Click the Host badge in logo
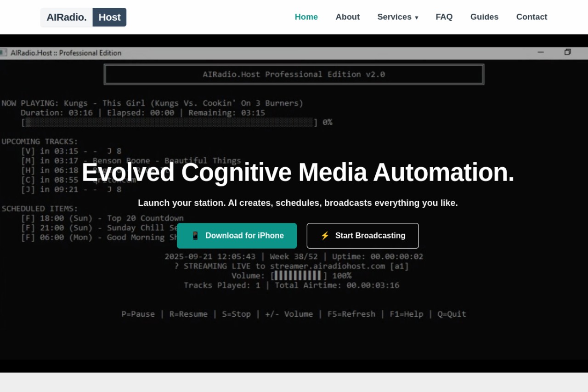Screen dimensions: 588x392 [x=109, y=17]
